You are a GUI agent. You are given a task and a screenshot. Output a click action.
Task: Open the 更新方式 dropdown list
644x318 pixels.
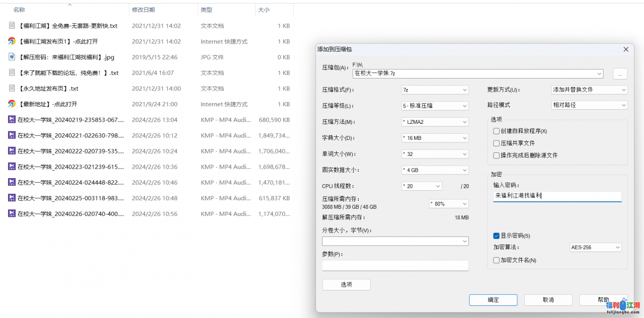(x=589, y=90)
